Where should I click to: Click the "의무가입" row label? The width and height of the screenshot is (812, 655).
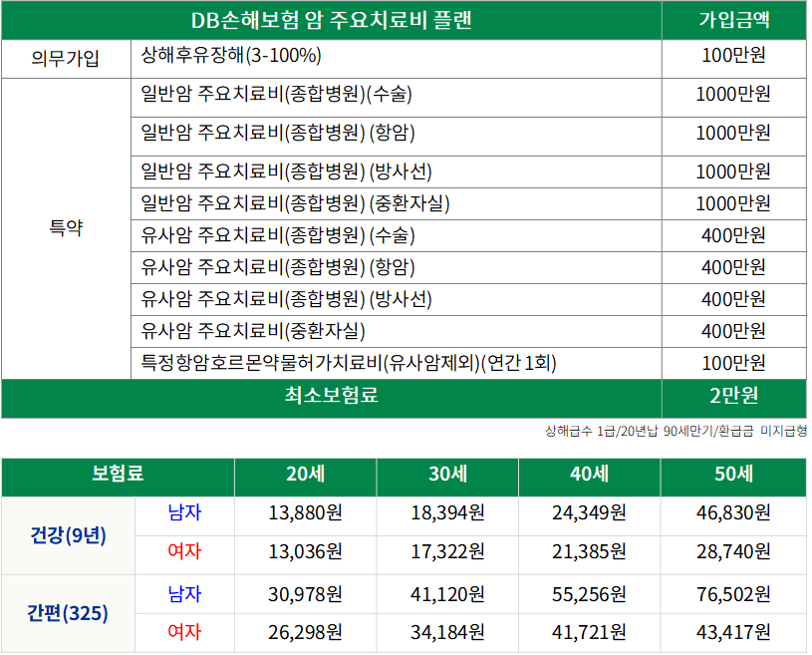pos(66,59)
